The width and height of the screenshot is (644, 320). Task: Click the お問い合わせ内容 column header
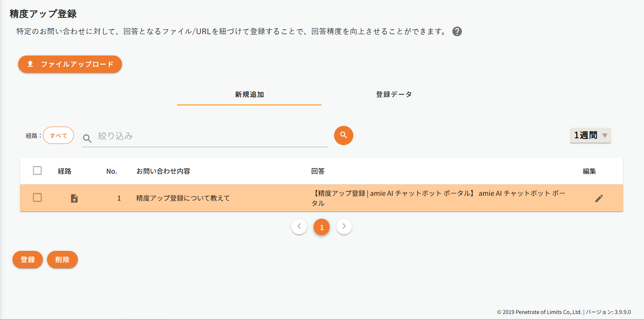(163, 171)
